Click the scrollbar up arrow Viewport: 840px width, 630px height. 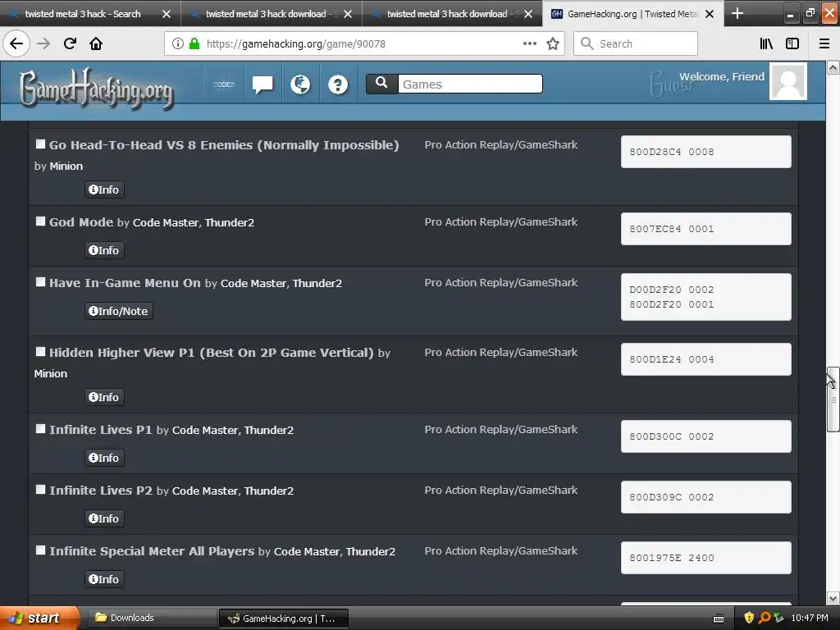pyautogui.click(x=833, y=67)
